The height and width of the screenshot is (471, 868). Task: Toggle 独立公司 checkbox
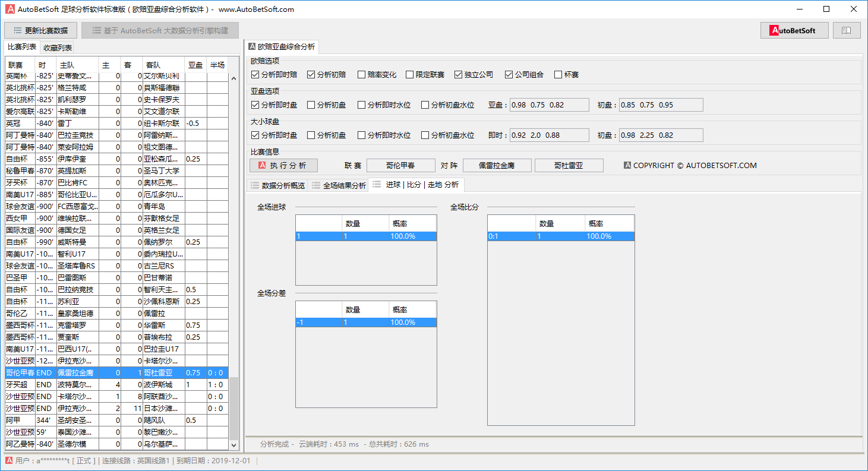click(x=474, y=75)
